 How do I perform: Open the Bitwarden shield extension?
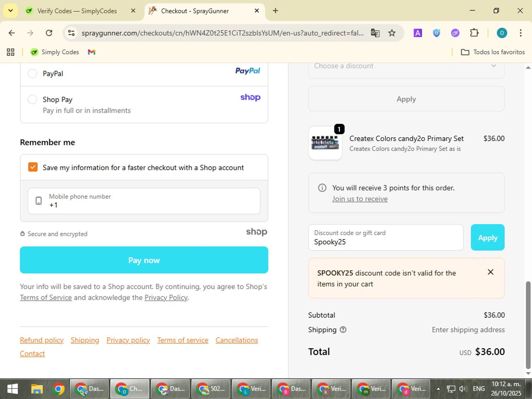click(x=437, y=33)
